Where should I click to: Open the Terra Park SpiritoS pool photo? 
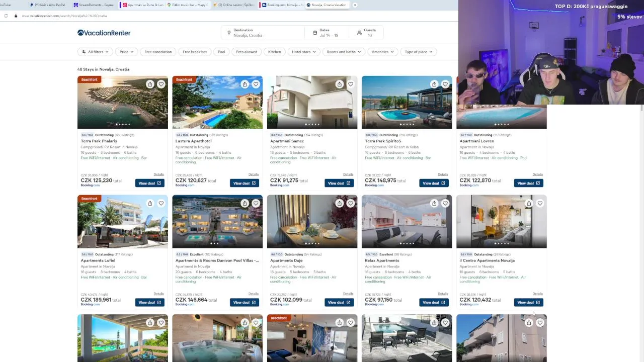click(x=407, y=102)
